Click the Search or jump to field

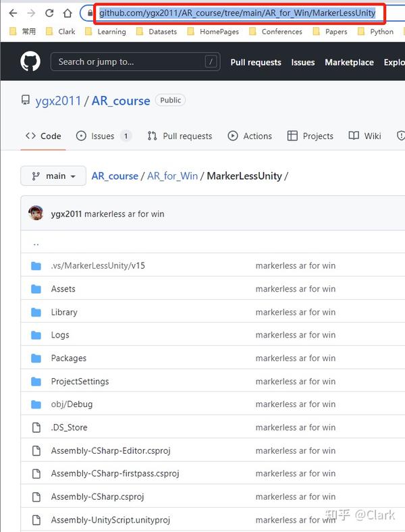(x=136, y=61)
